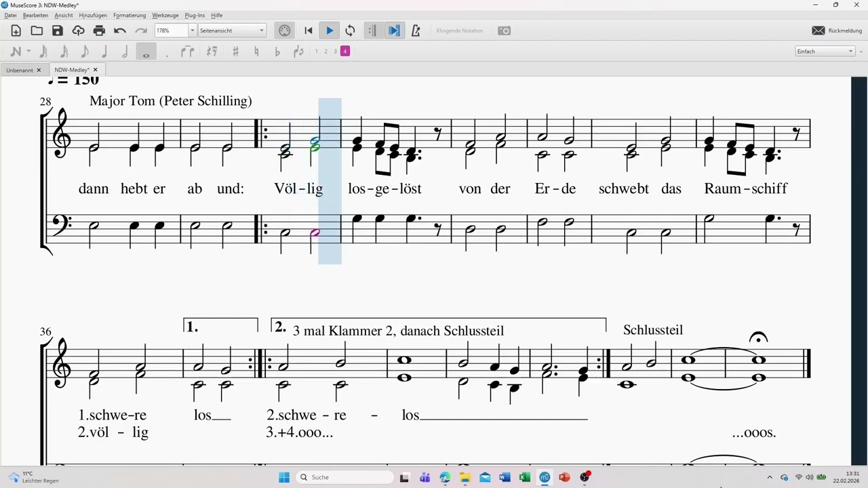868x488 pixels.
Task: Apply natural accidental
Action: tap(256, 52)
